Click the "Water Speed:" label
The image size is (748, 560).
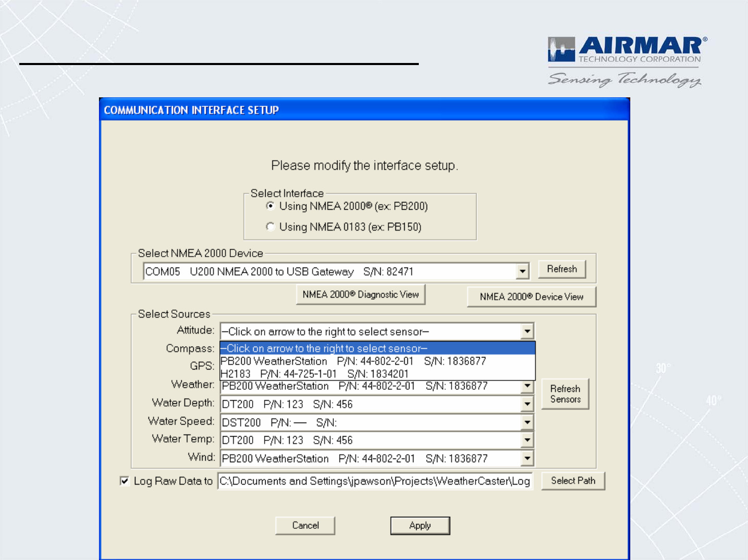click(x=181, y=421)
